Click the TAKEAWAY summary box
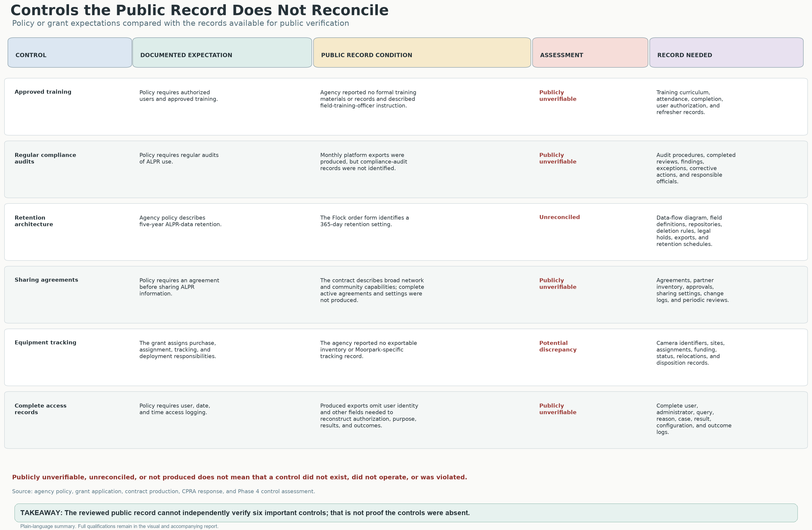 coord(406,513)
